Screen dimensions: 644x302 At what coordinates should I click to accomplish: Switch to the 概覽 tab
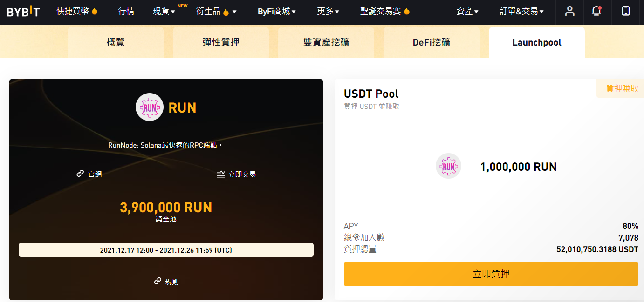pyautogui.click(x=116, y=42)
